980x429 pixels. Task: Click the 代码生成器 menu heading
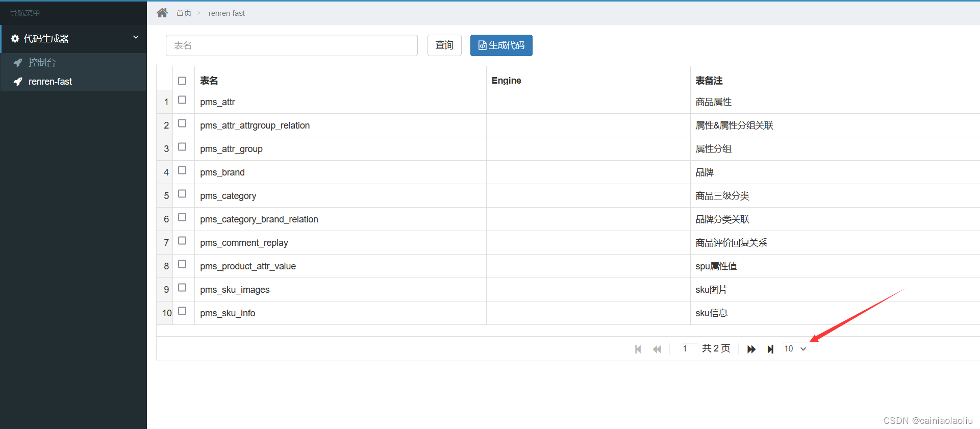pyautogui.click(x=73, y=39)
